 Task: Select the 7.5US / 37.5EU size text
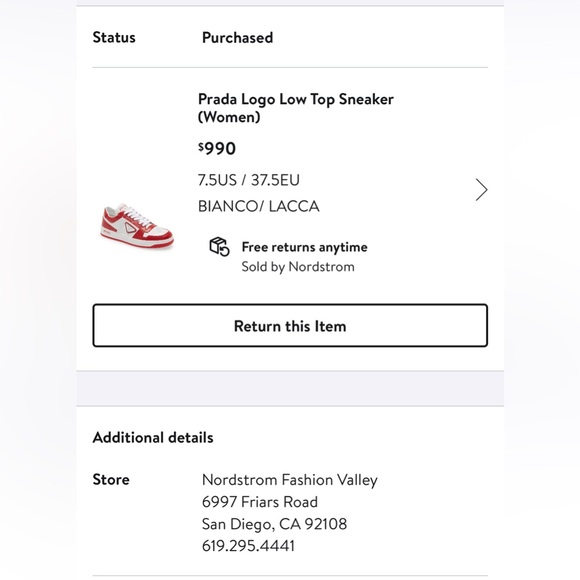pos(249,180)
